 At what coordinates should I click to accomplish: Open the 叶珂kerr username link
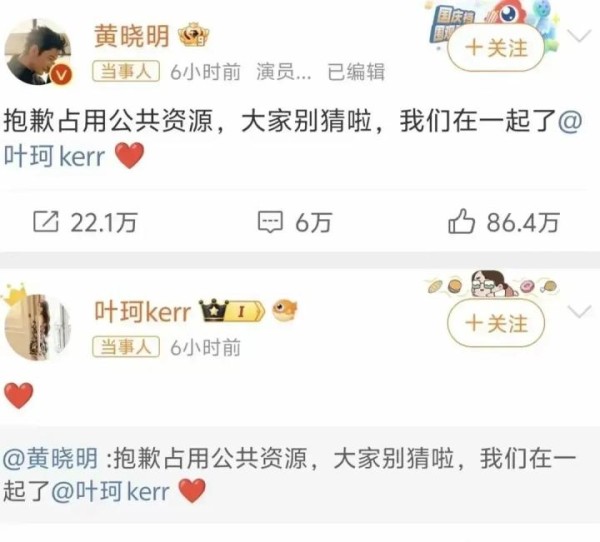coord(143,312)
